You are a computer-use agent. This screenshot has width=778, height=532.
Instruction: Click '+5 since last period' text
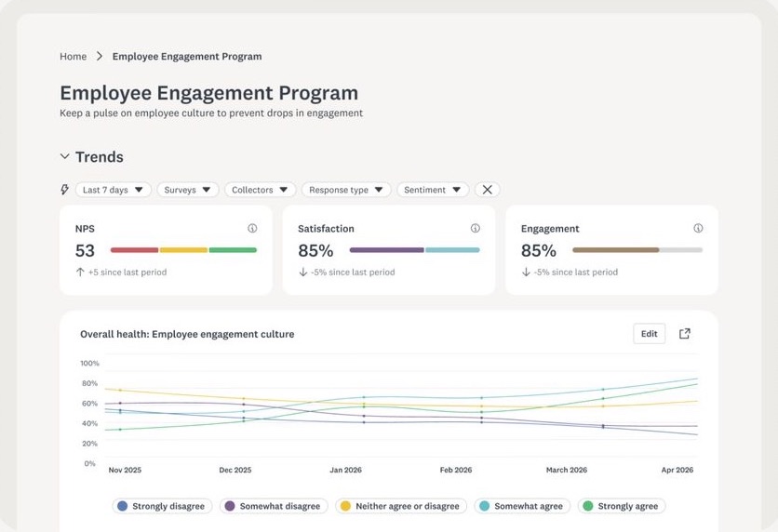point(127,272)
